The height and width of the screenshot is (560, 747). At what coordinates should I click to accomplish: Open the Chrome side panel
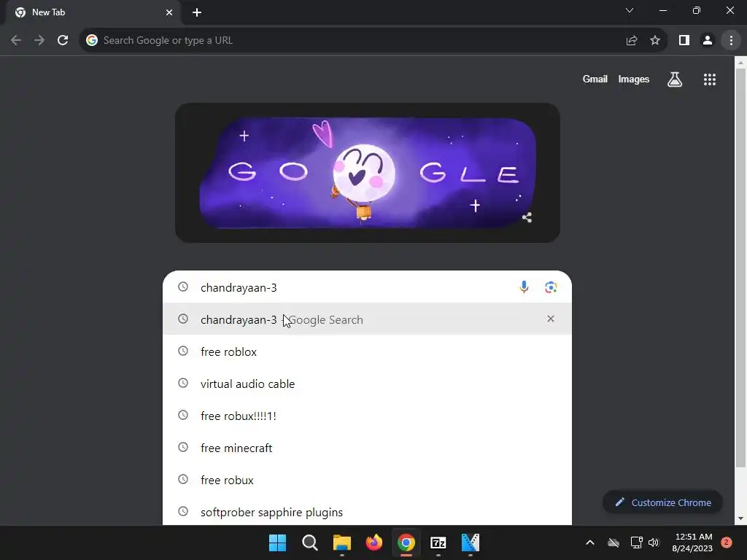[x=684, y=41]
